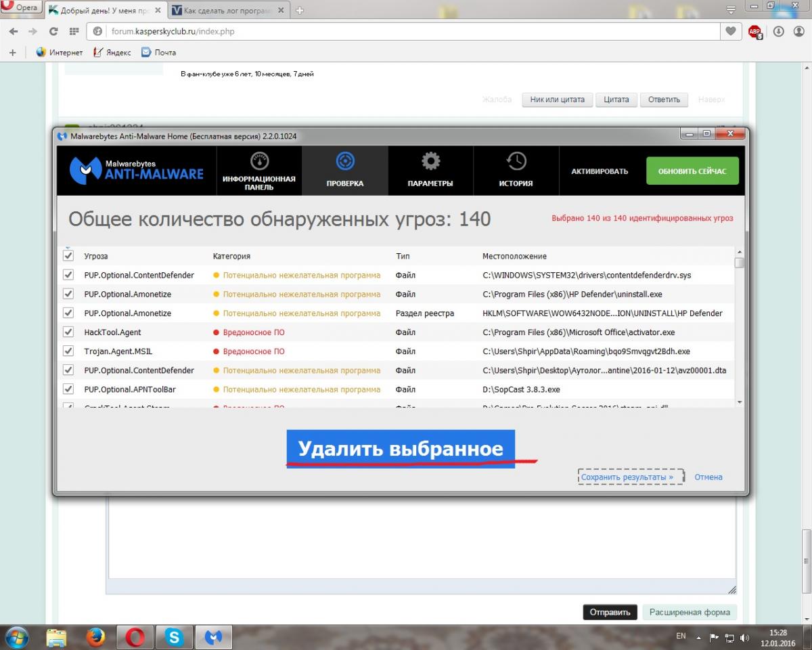Click the heart bookmark icon in address bar
This screenshot has width=812, height=650.
pyautogui.click(x=730, y=31)
